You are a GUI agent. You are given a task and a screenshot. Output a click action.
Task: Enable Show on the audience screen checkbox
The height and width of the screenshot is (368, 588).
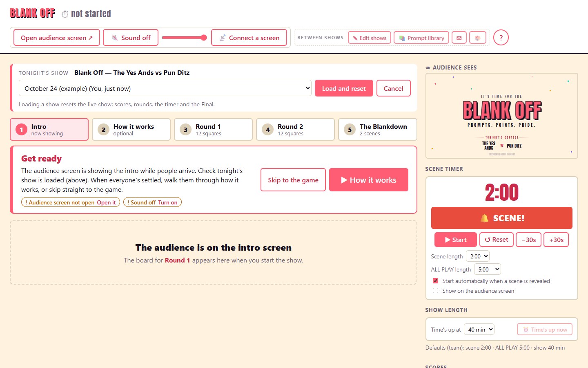[435, 291]
